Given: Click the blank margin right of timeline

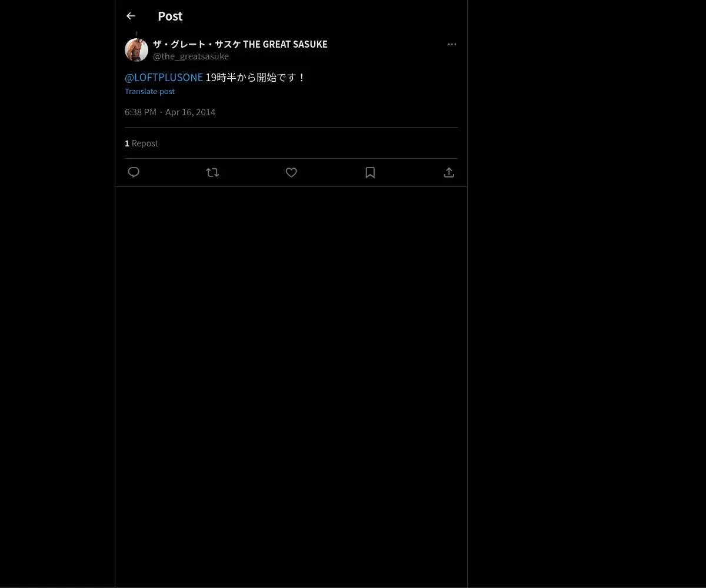Looking at the screenshot, I should click(587, 294).
